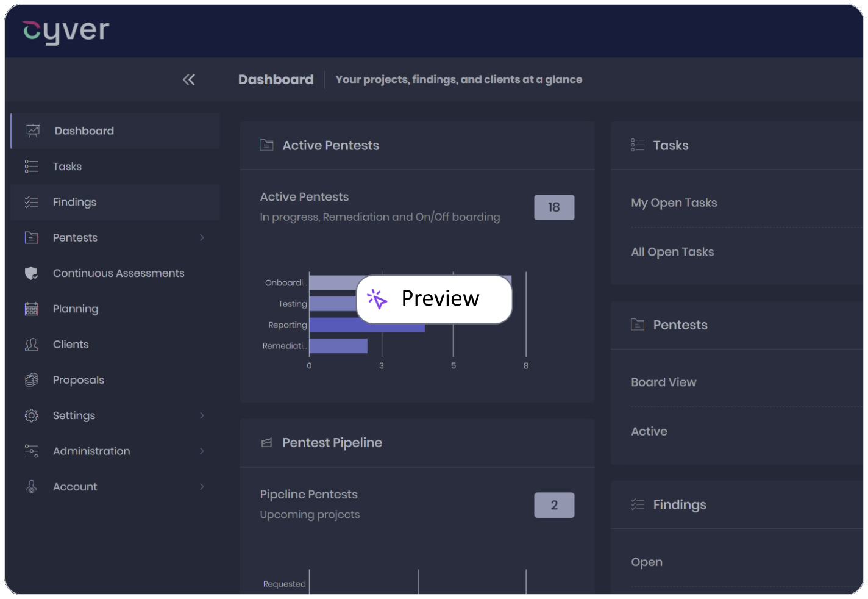Click the Administration sliders icon

coord(32,451)
